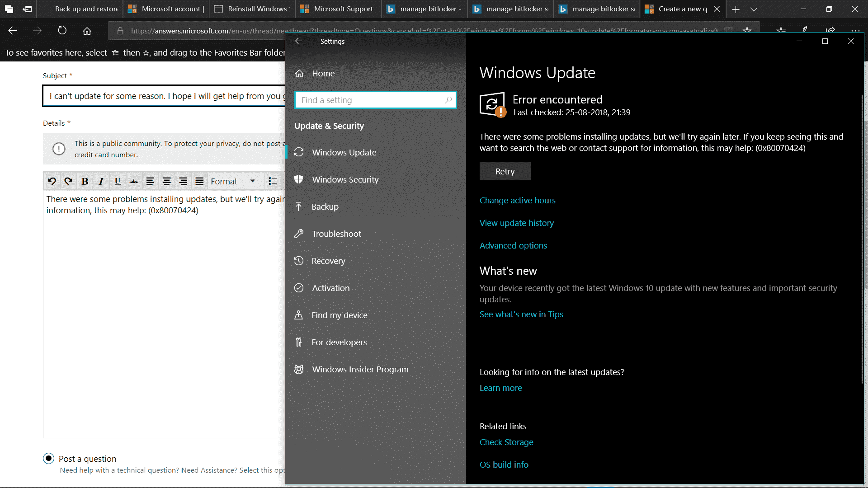
Task: Click the Edge tabs set aside icon
Action: [x=9, y=9]
